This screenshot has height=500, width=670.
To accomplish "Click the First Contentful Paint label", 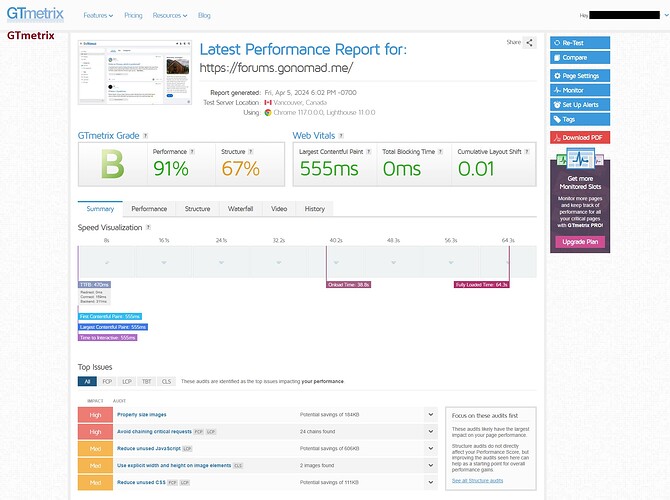I will coord(110,317).
